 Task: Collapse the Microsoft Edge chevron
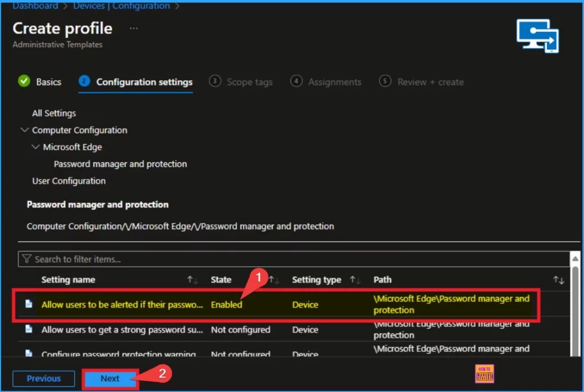click(x=35, y=146)
